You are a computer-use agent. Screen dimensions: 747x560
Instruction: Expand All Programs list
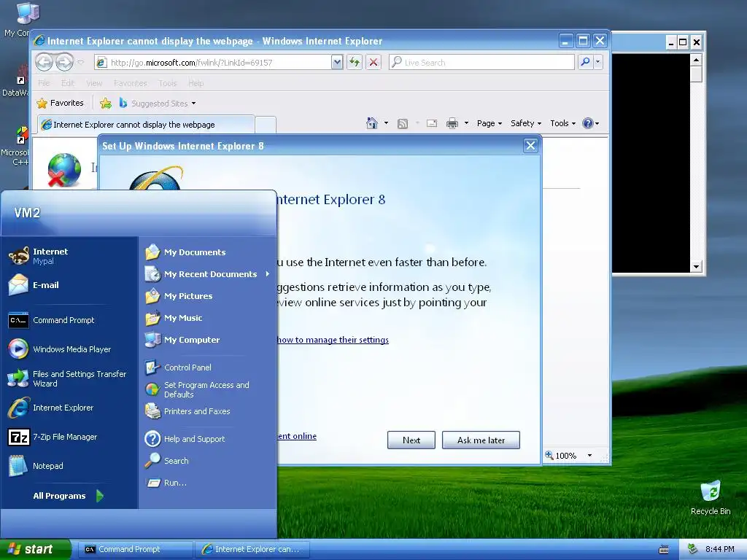[x=69, y=496]
